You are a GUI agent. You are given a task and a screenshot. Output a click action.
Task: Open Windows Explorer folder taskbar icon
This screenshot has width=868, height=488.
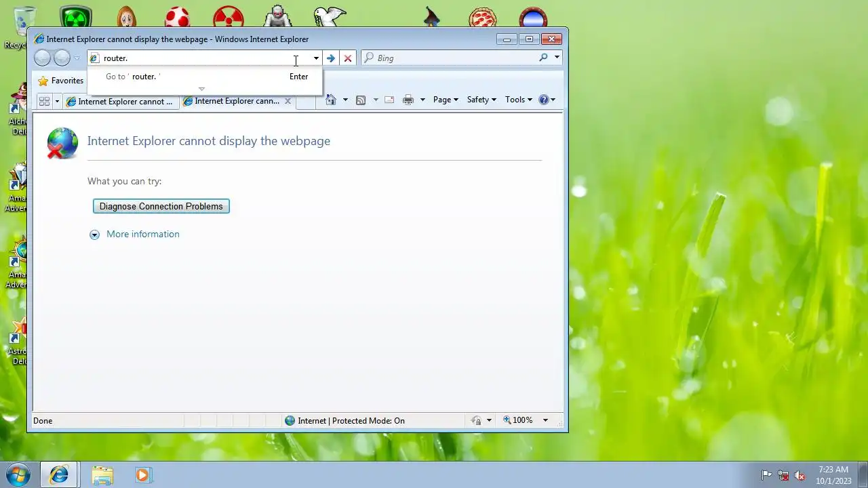tap(102, 475)
